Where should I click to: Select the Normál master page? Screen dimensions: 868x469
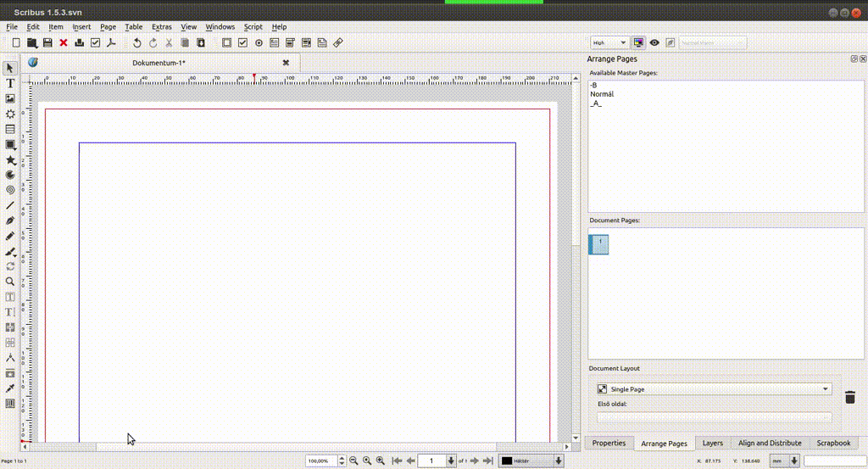click(602, 94)
